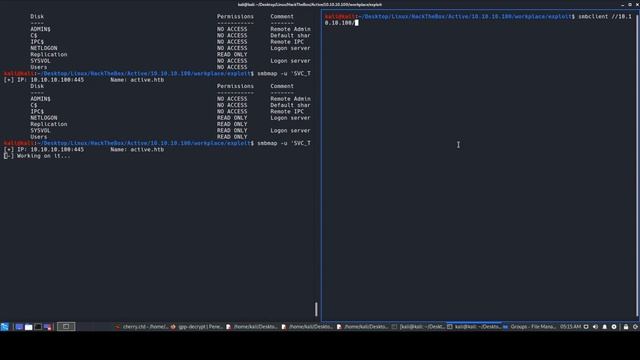The width and height of the screenshot is (640, 360).
Task: Click the terminal window title bar path text
Action: (310, 4)
